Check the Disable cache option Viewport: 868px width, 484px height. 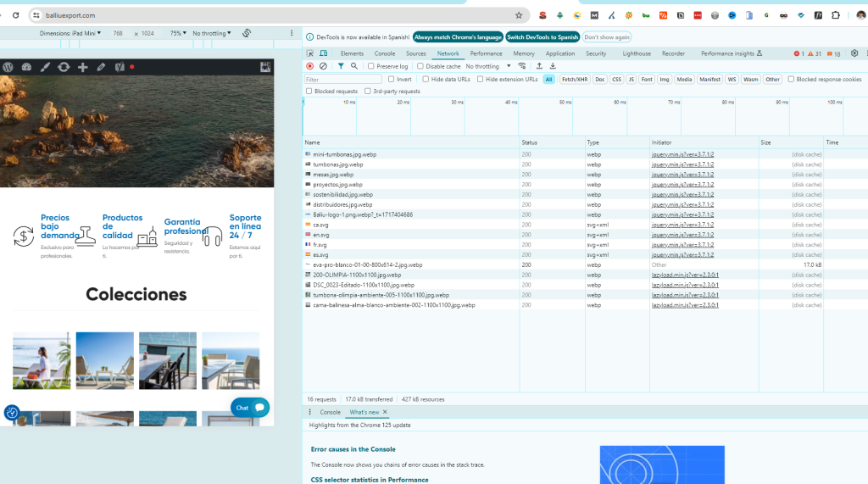tap(421, 66)
